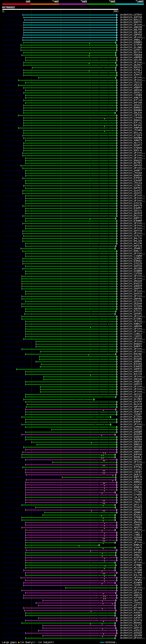Select UniRef100_O74856 label
The width and height of the screenshot is (146, 644).
pos(131,495)
